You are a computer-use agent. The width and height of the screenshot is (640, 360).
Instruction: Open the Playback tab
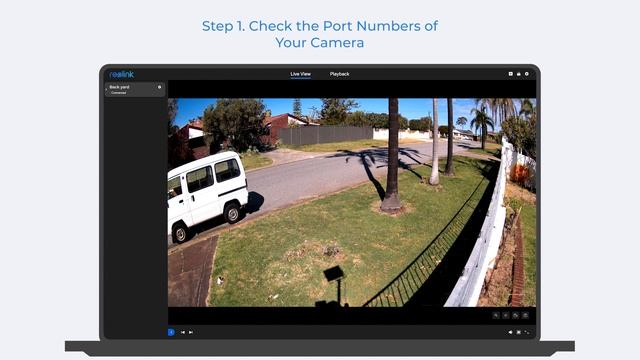[x=339, y=74]
